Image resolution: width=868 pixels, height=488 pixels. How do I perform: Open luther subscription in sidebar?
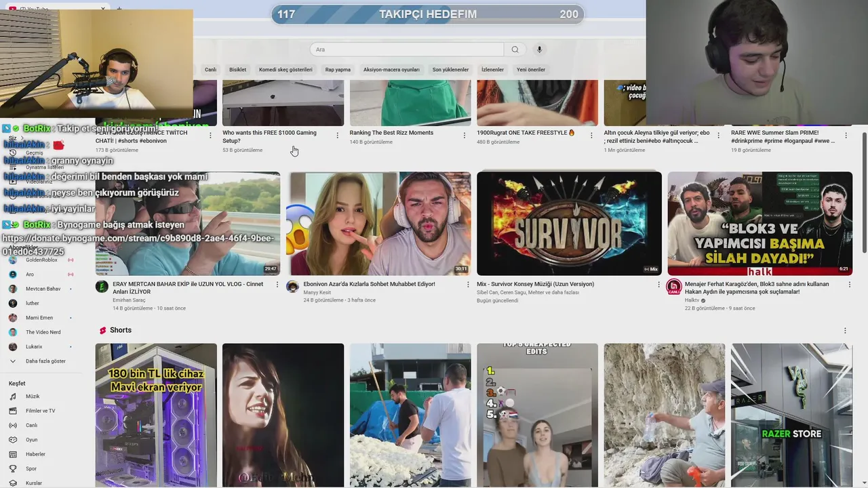click(41, 303)
